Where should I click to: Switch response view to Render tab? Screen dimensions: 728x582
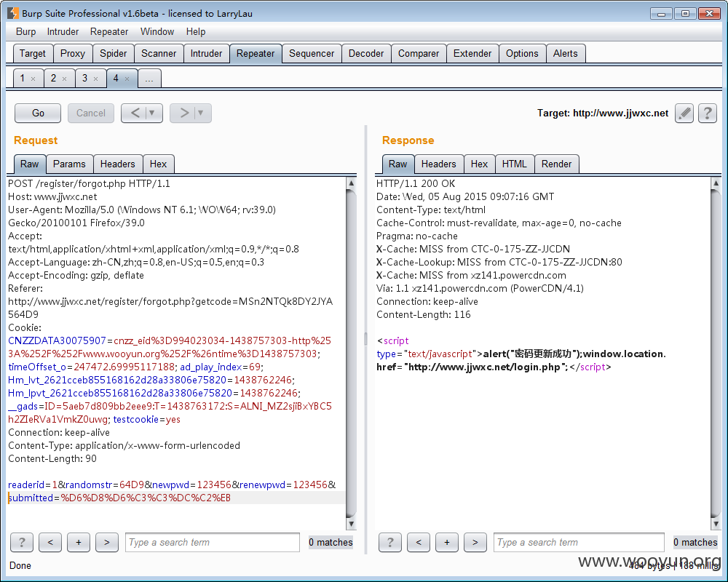click(556, 164)
